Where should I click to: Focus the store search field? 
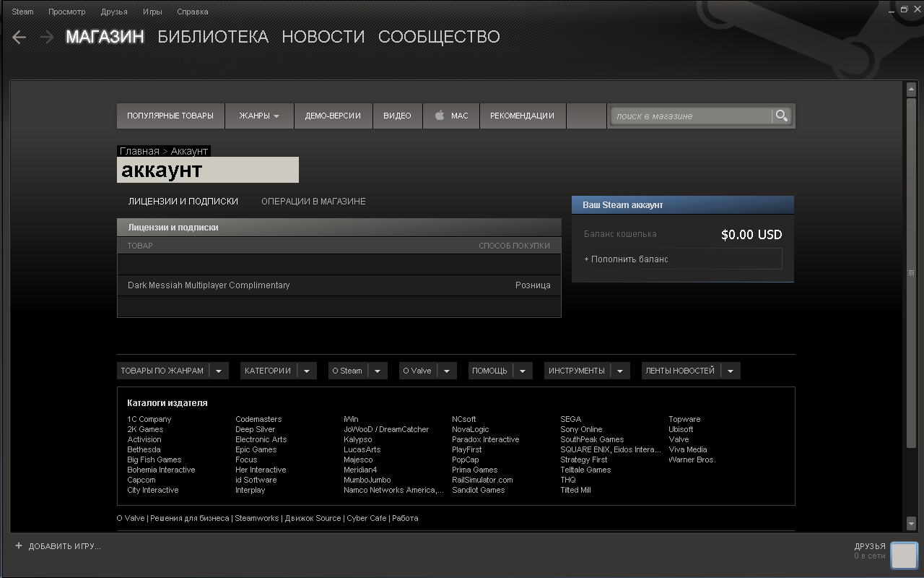[x=691, y=116]
